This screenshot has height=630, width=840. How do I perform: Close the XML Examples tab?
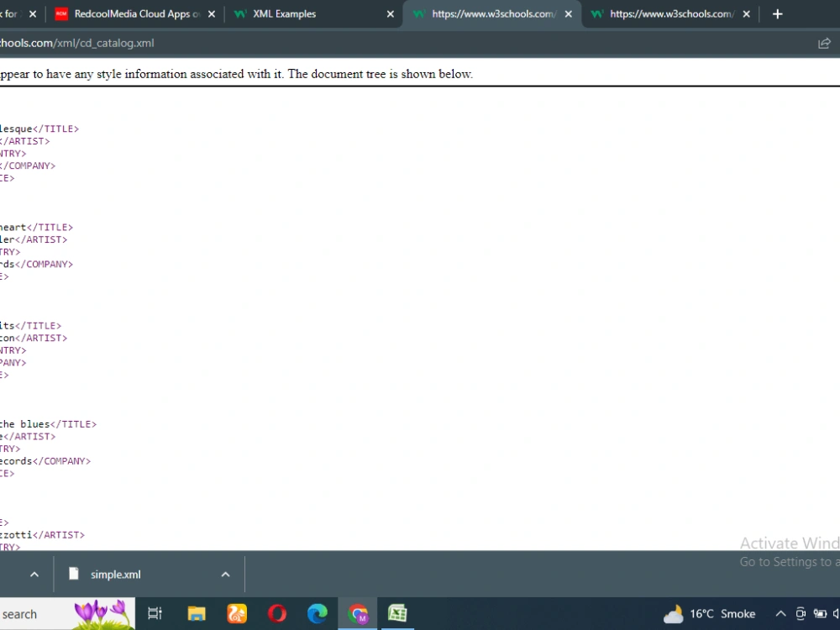coord(391,14)
